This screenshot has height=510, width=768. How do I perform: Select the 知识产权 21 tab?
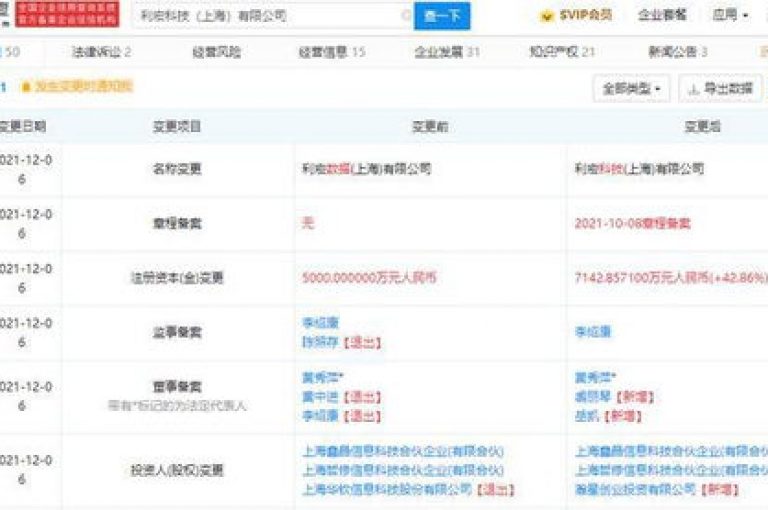pyautogui.click(x=562, y=52)
